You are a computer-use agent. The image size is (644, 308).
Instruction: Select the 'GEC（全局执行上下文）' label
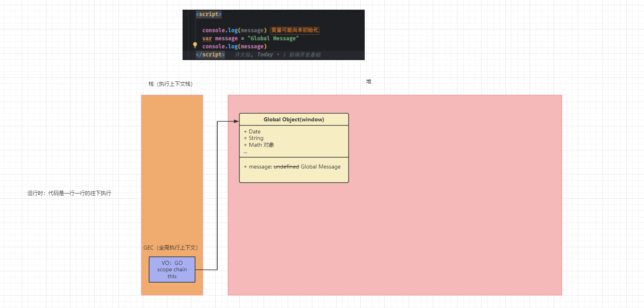coord(170,248)
